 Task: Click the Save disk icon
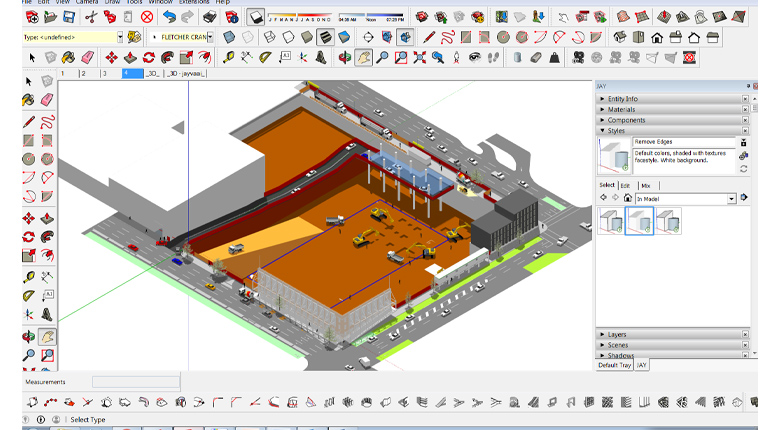point(68,17)
